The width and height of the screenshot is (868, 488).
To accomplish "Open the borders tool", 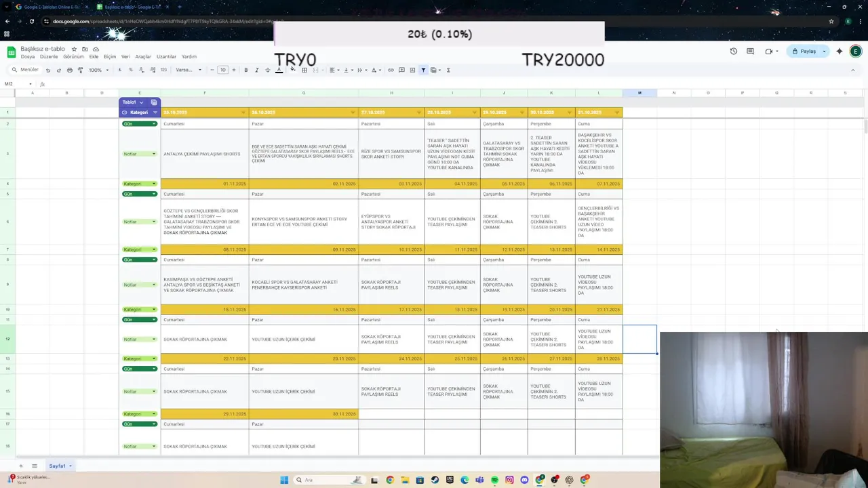I will (304, 70).
